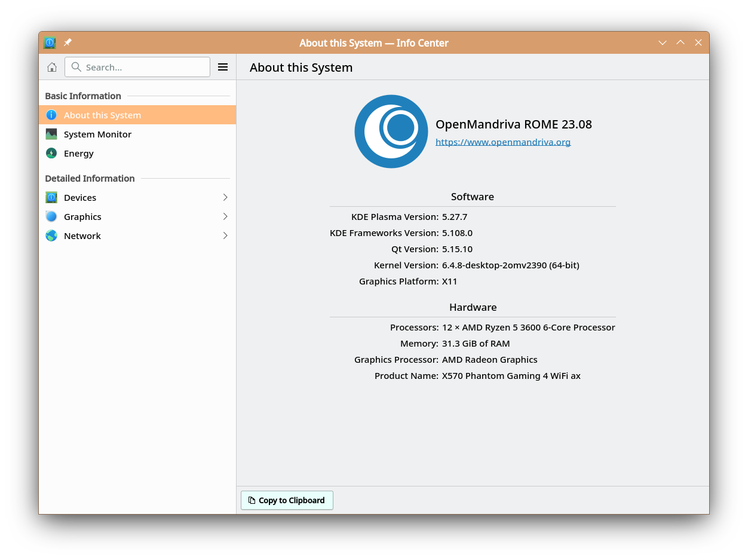The image size is (748, 560).
Task: Click the home icon in the sidebar toolbar
Action: tap(52, 67)
